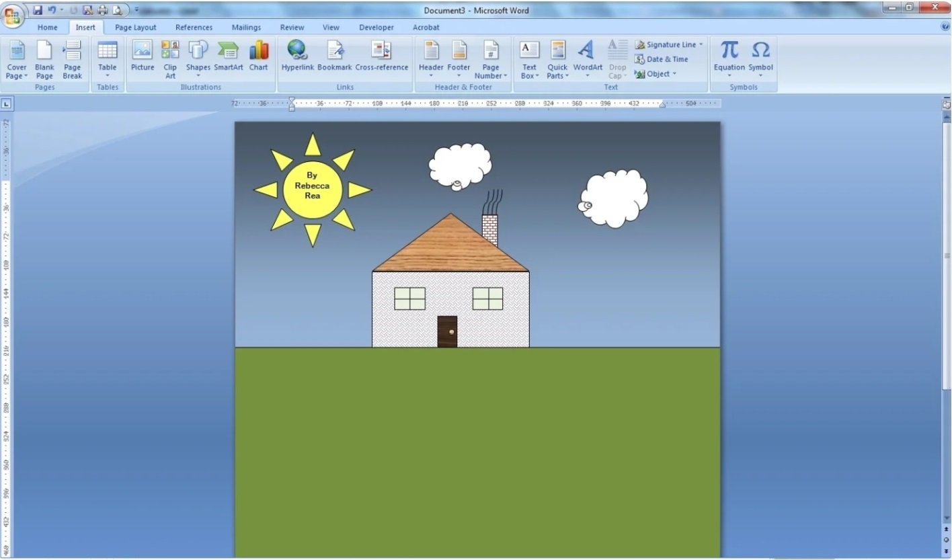
Task: Click the Office button orb
Action: 12,15
